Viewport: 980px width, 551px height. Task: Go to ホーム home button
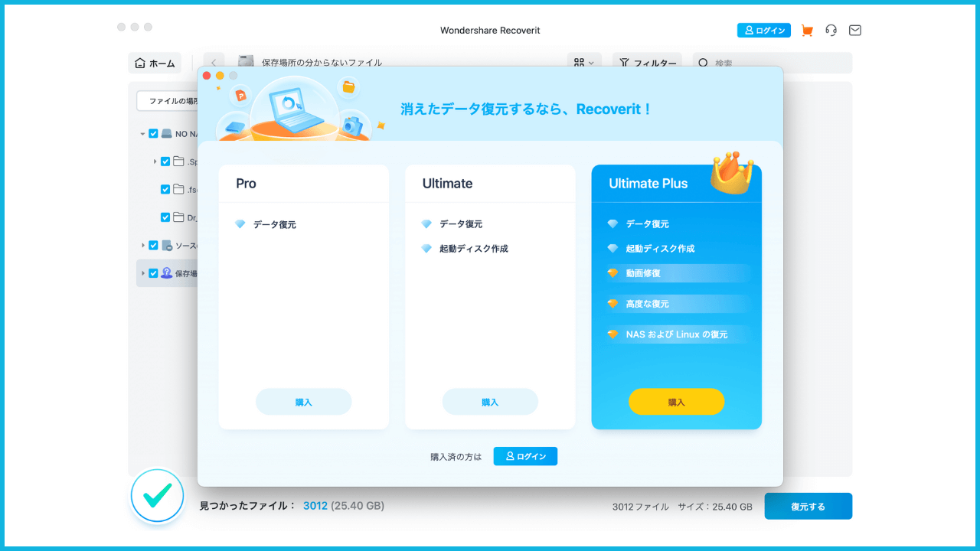155,64
